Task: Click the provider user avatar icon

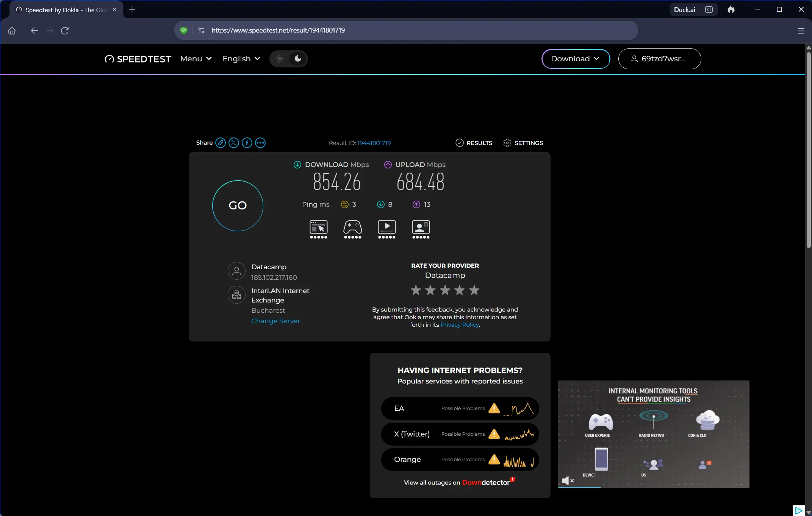Action: point(236,271)
